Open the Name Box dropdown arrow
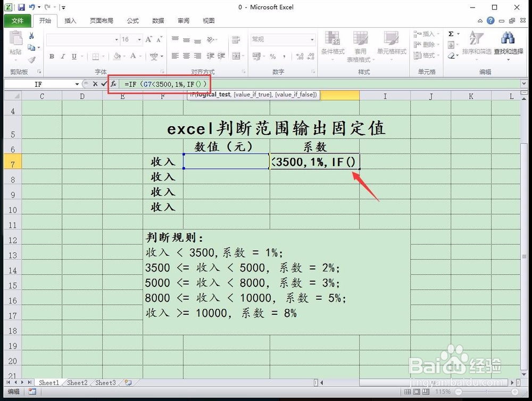The image size is (532, 401). 77,84
